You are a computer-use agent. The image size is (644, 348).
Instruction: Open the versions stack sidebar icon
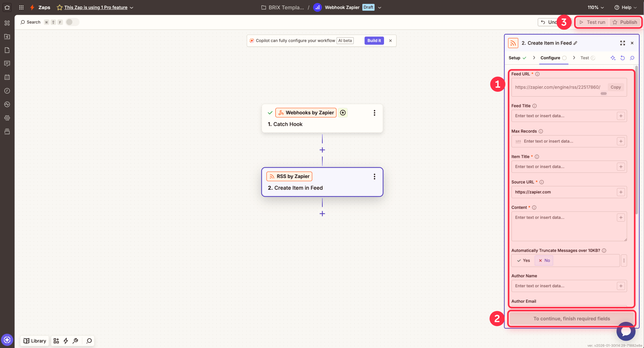[x=7, y=131]
